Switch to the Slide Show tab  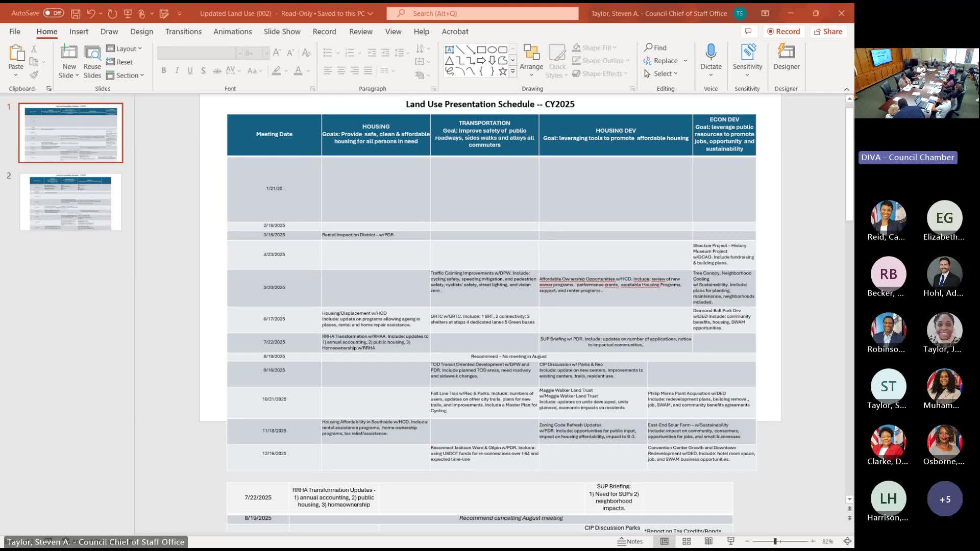coord(282,32)
